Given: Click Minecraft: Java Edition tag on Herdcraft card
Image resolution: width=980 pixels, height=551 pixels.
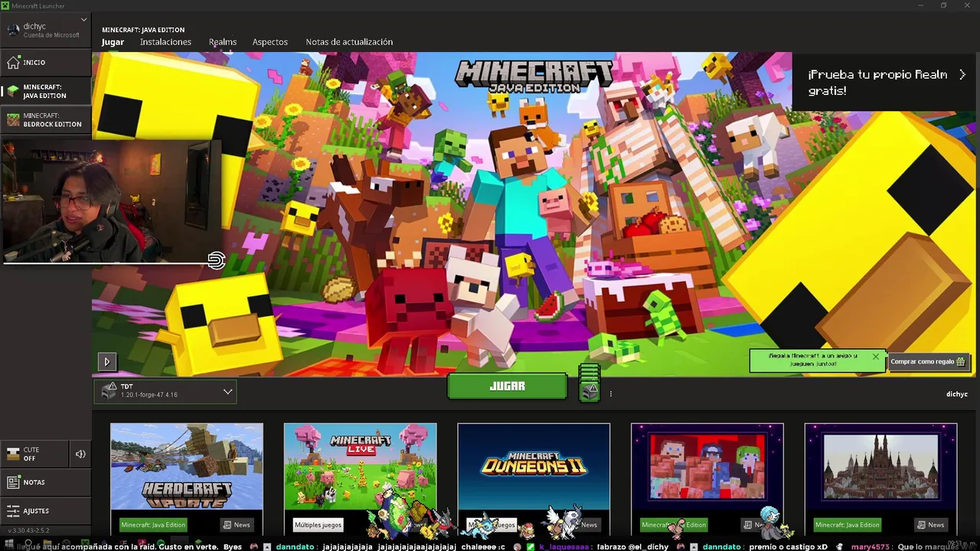Looking at the screenshot, I should [153, 525].
